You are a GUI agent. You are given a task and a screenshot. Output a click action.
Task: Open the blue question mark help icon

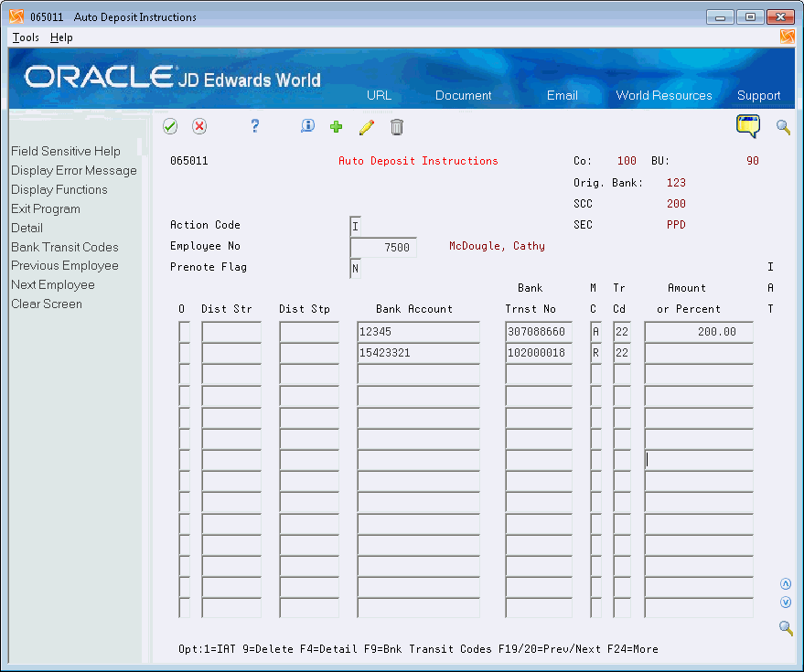coord(255,126)
